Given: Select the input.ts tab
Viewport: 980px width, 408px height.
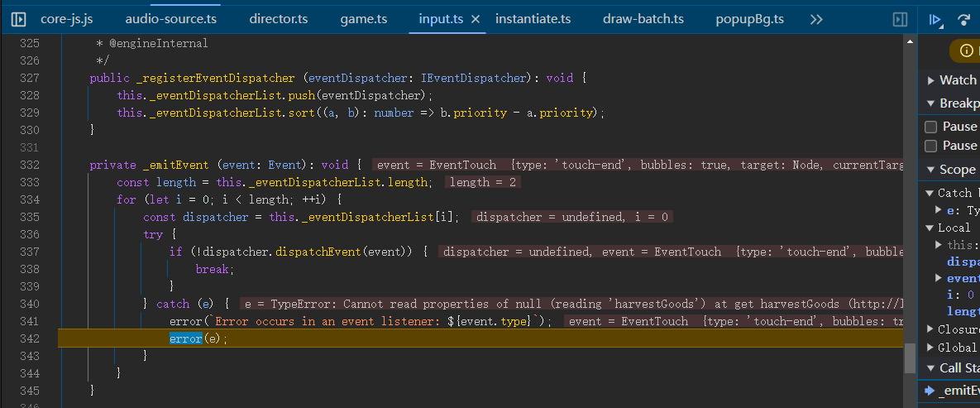Looking at the screenshot, I should click(442, 19).
